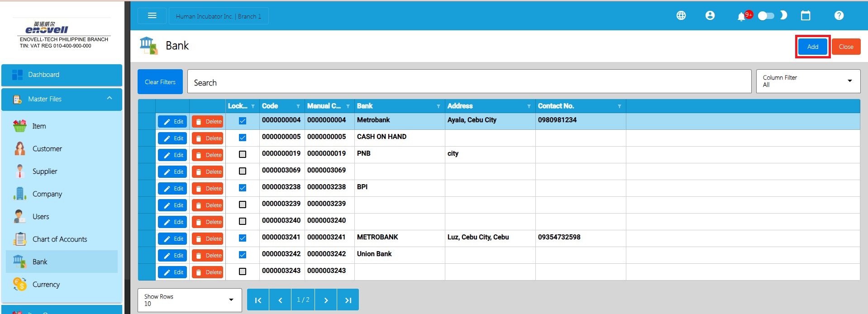Select Currency from the sidebar
Viewport: 868px width, 314px height.
[x=46, y=285]
